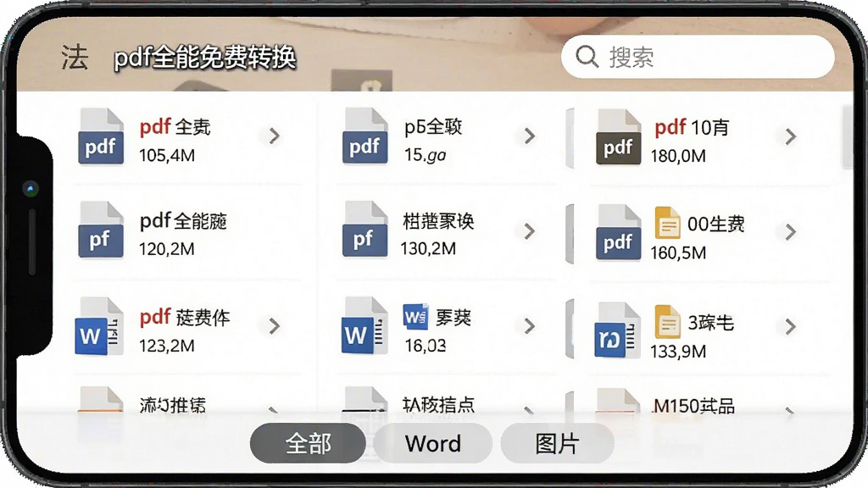Open the chevron on the 123,2M row
The height and width of the screenshot is (488, 868).
coord(274,326)
